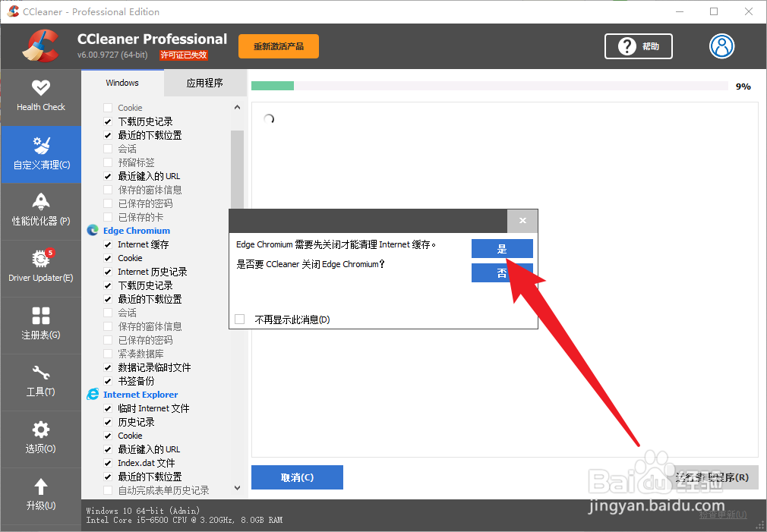Click the 9% progress text
Screen dimensions: 767x532
tap(743, 87)
